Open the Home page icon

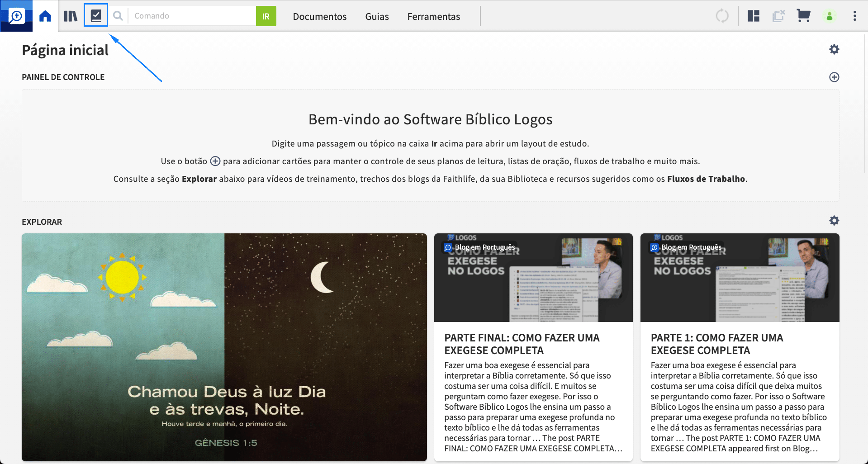(45, 16)
